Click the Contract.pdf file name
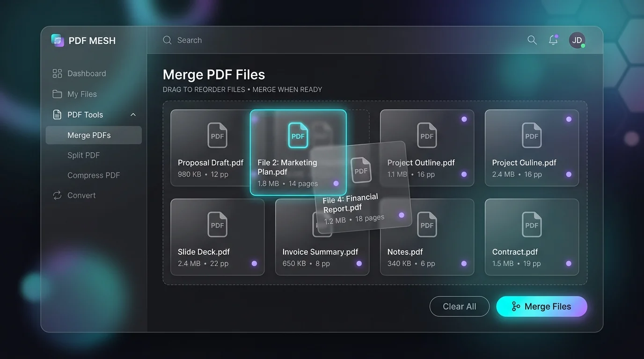This screenshot has height=359, width=644. (x=515, y=252)
